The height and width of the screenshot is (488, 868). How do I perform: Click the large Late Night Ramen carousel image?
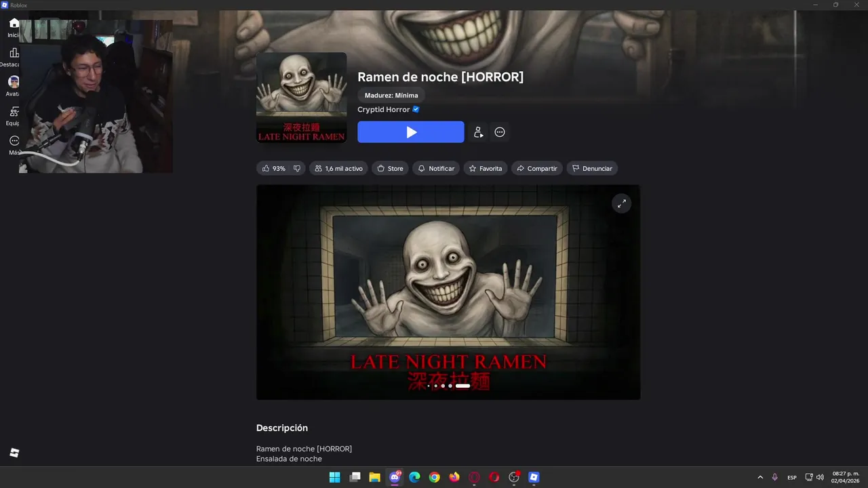coord(448,292)
